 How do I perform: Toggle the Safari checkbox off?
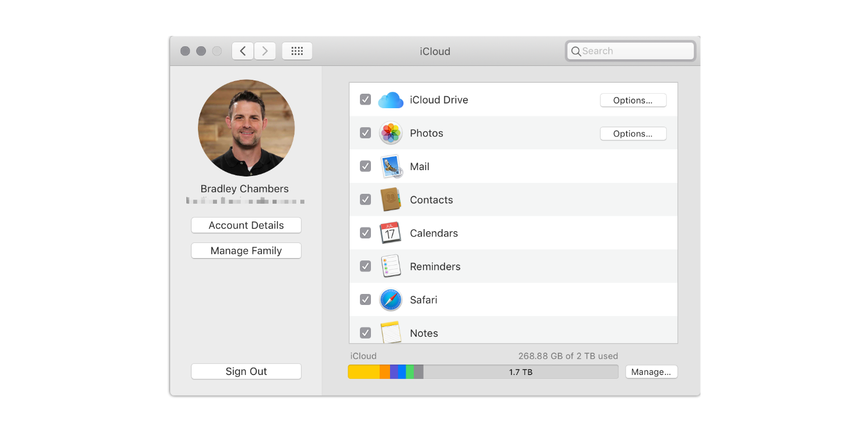click(365, 299)
